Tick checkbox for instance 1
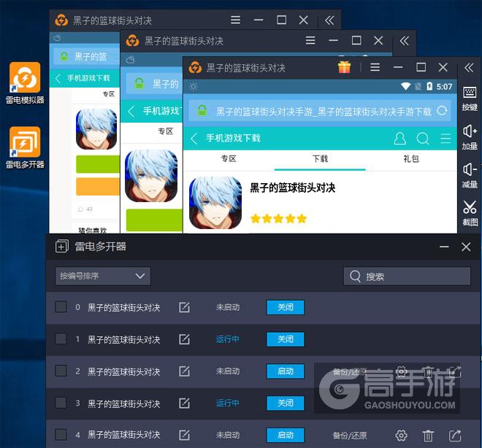Viewport: 482px width, 448px height. coord(61,339)
